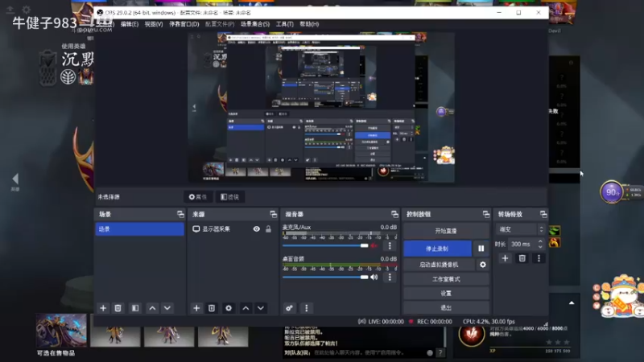Viewport: 644px width, 362px height.
Task: Click 停止录制 to stop recording
Action: (x=437, y=249)
